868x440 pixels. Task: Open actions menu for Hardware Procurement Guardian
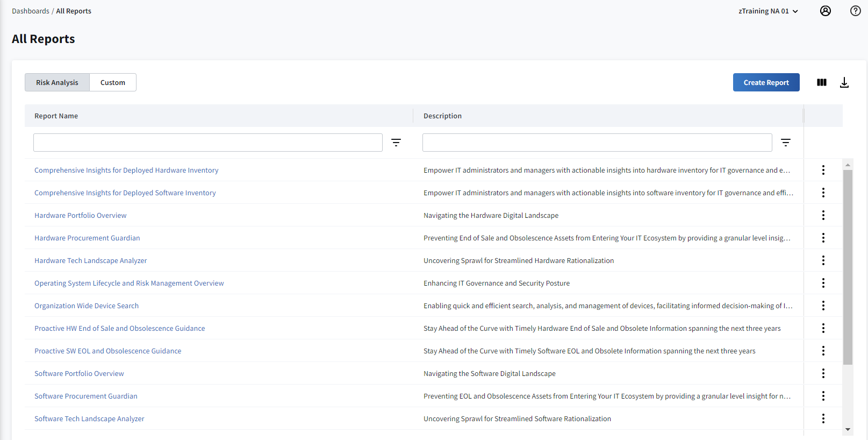[823, 238]
